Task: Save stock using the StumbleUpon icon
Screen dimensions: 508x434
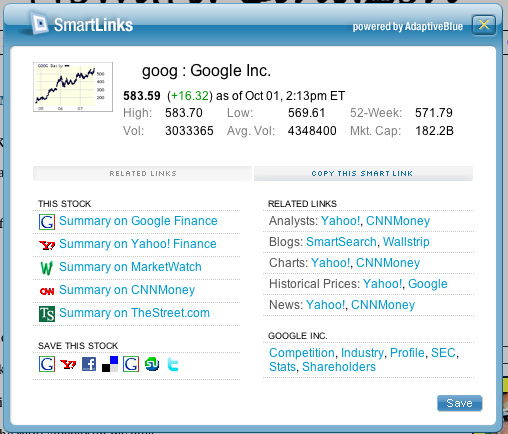Action: (152, 364)
